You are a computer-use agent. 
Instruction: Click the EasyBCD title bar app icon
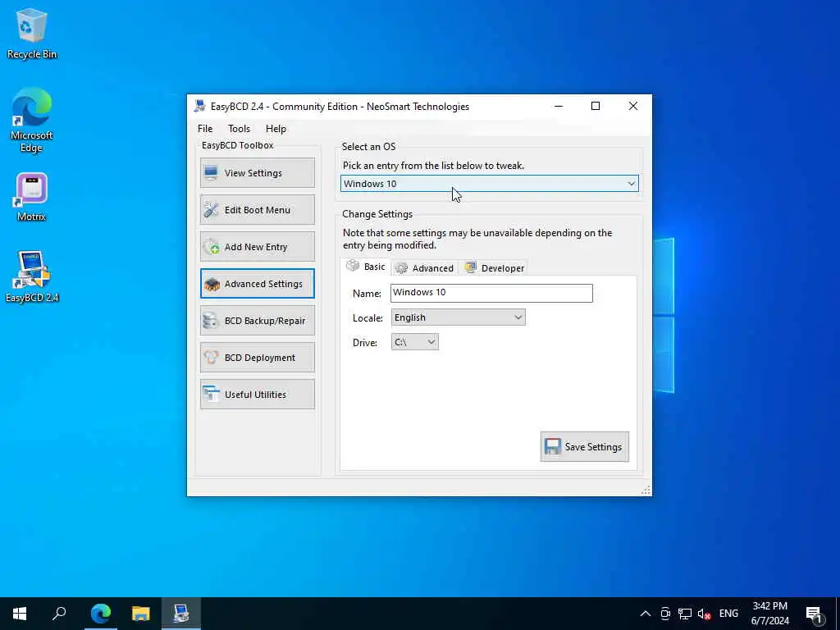200,106
